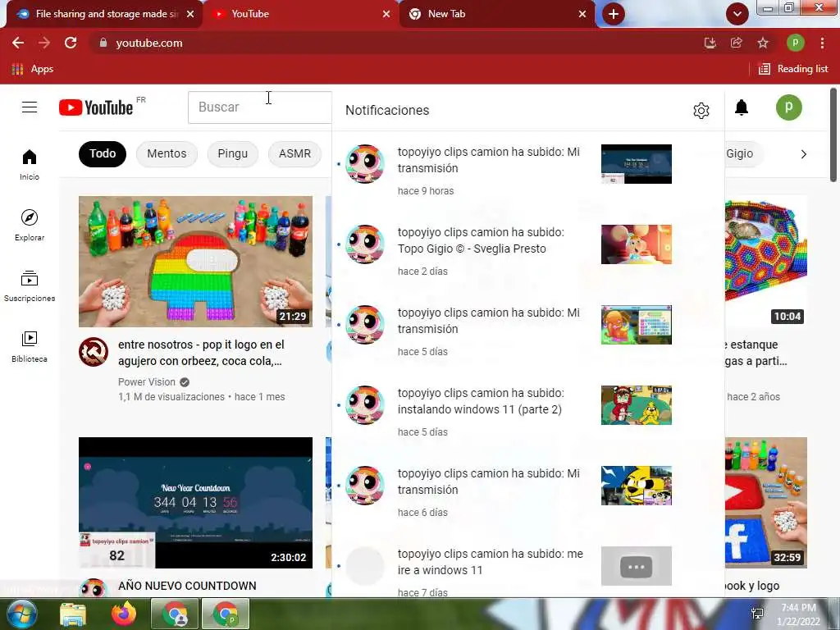
Task: Open a new browser tab with plus button
Action: tap(614, 14)
